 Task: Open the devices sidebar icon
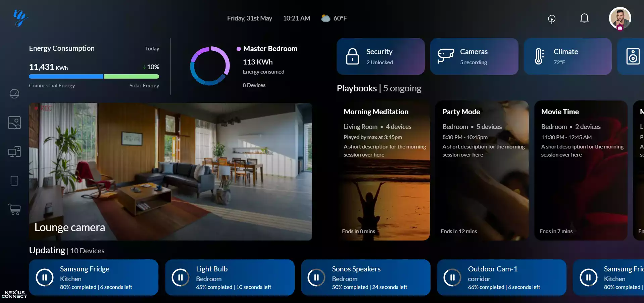14,152
